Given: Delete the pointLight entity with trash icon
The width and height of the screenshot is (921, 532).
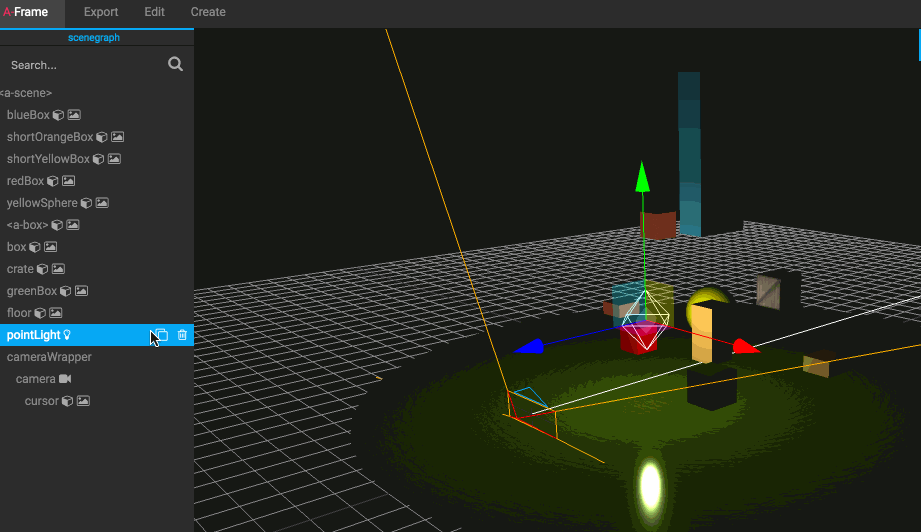Looking at the screenshot, I should 182,335.
